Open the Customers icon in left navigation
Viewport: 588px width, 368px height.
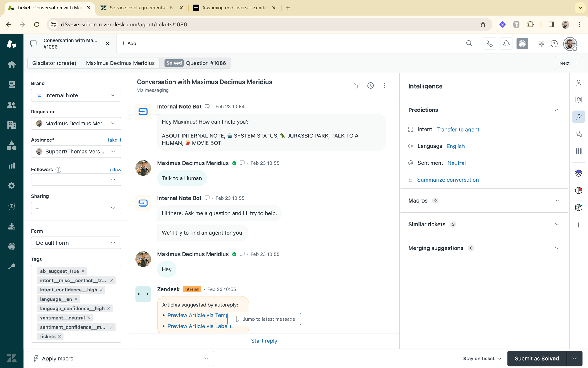[x=11, y=105]
